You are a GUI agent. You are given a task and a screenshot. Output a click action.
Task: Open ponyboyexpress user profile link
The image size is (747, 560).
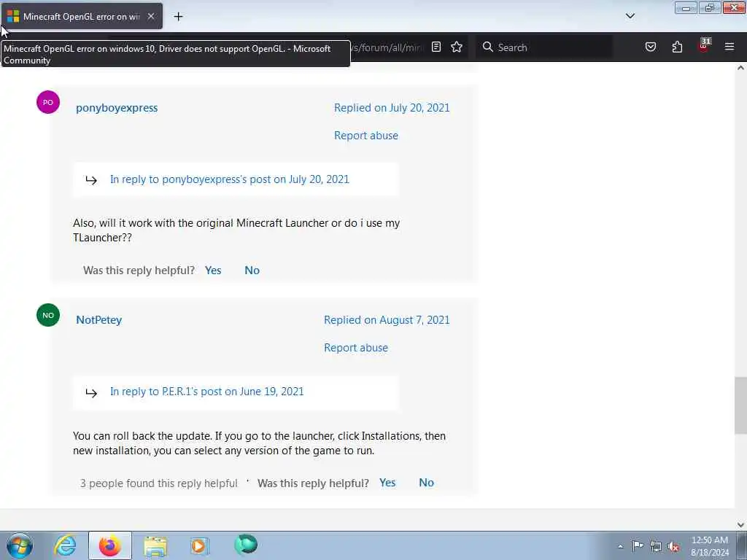point(117,108)
